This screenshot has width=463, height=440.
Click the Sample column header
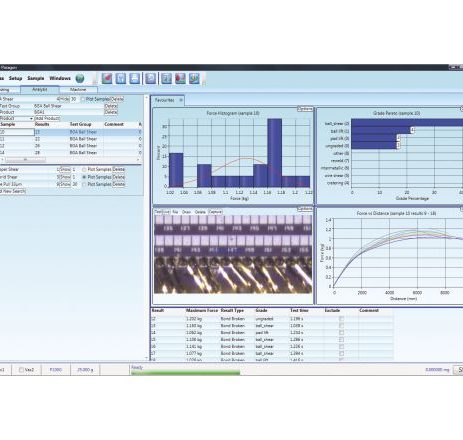(x=8, y=124)
